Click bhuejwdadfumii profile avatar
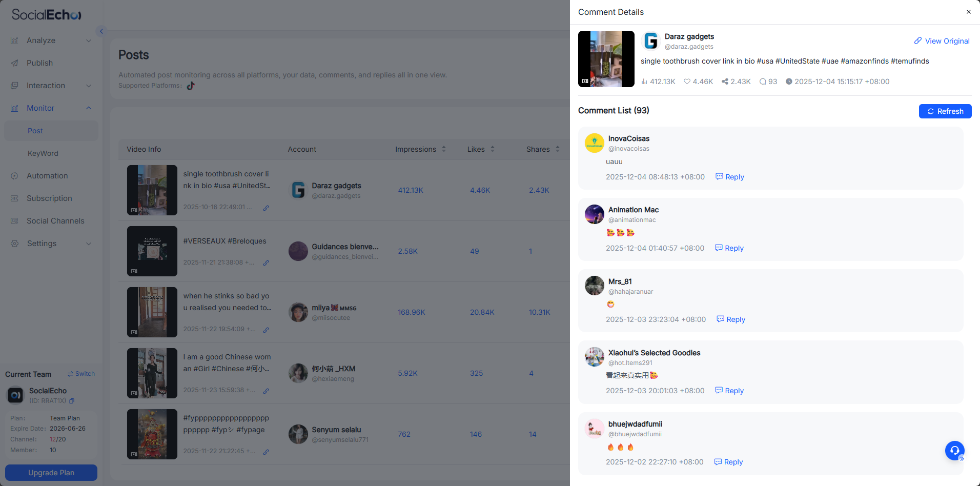This screenshot has height=486, width=980. 595,428
